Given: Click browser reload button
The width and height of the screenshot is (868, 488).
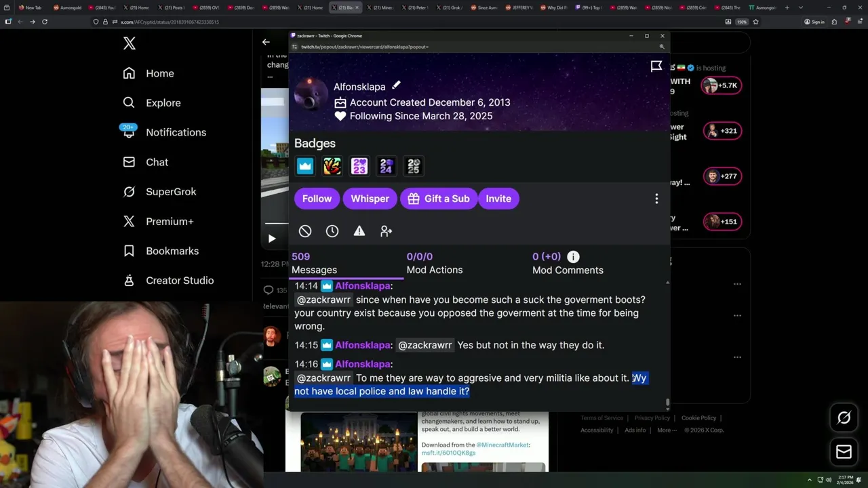Looking at the screenshot, I should [x=45, y=22].
